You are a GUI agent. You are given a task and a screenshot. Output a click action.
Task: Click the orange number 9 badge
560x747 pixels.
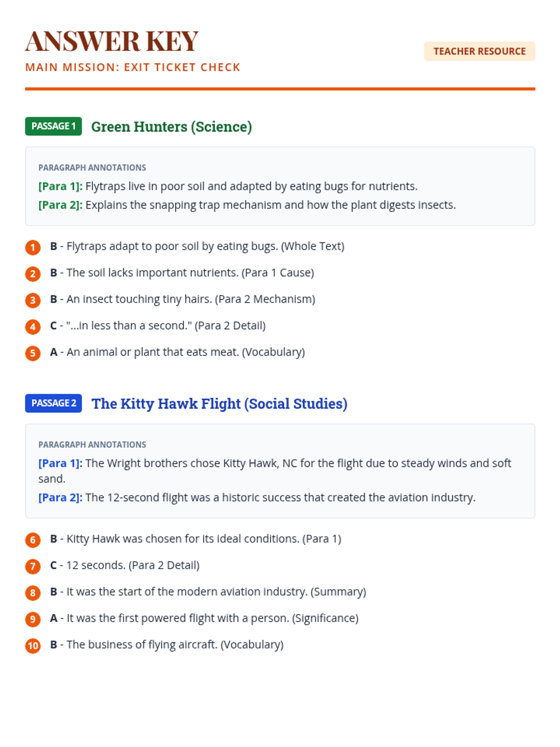pos(33,619)
